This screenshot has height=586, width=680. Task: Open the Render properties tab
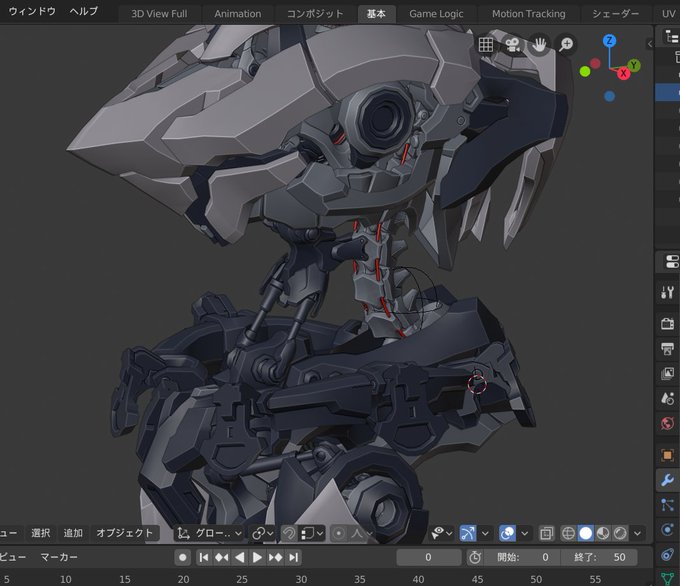[667, 324]
